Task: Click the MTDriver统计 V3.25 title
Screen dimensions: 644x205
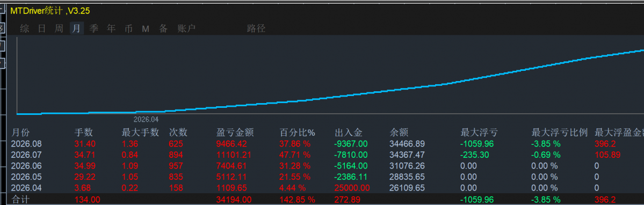Action: pos(50,11)
